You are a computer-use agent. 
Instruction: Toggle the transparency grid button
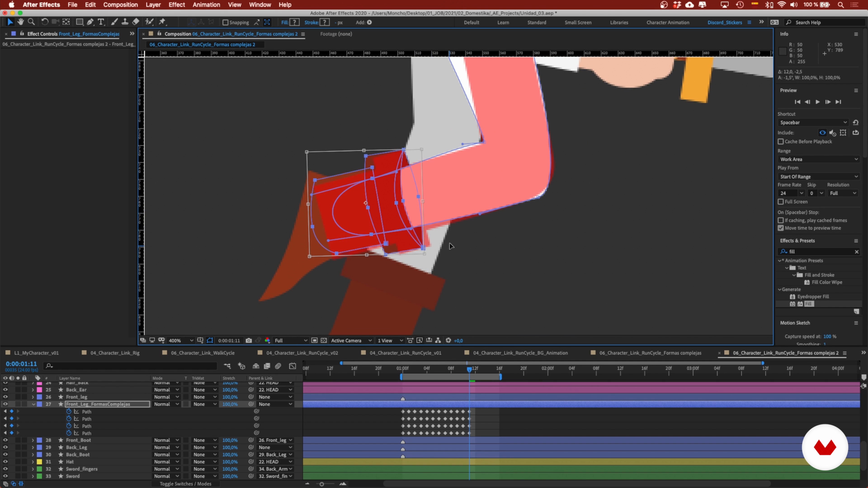click(x=324, y=340)
